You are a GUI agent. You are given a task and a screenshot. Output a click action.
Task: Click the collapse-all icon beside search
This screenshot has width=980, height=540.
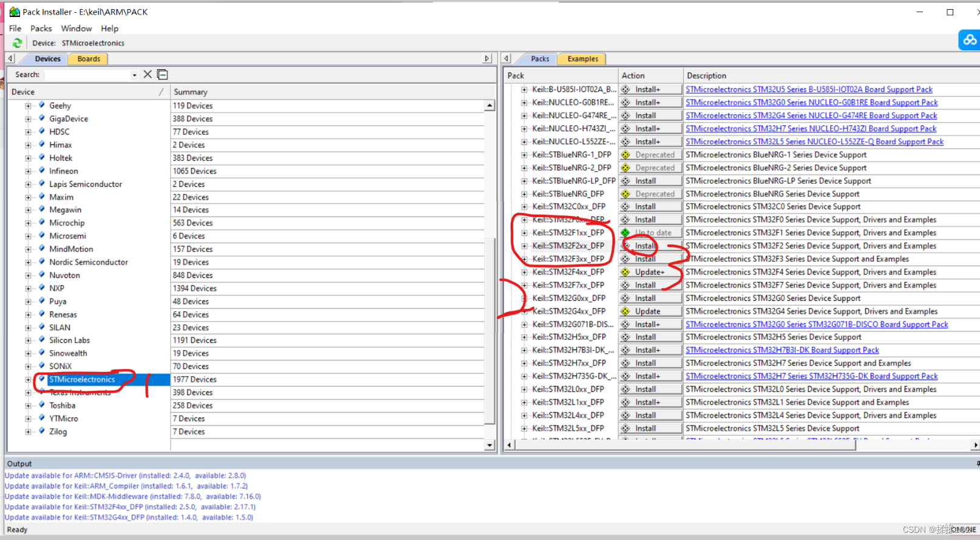click(162, 74)
